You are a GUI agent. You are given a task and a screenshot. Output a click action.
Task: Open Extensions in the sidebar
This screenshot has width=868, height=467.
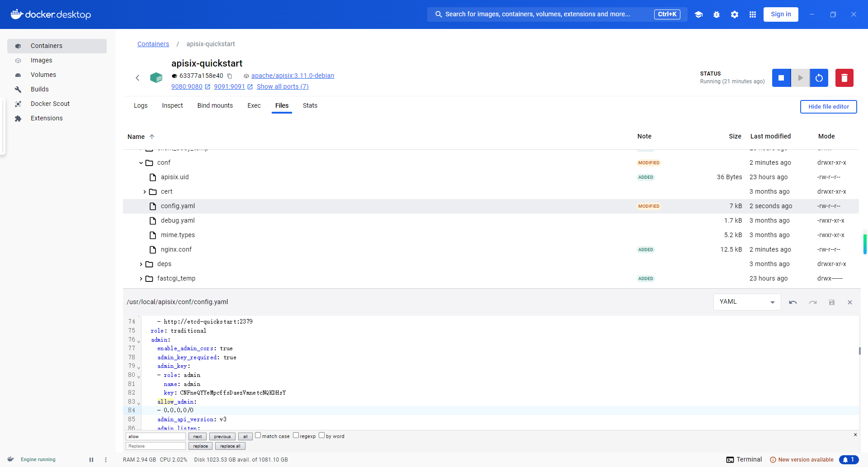click(57, 119)
